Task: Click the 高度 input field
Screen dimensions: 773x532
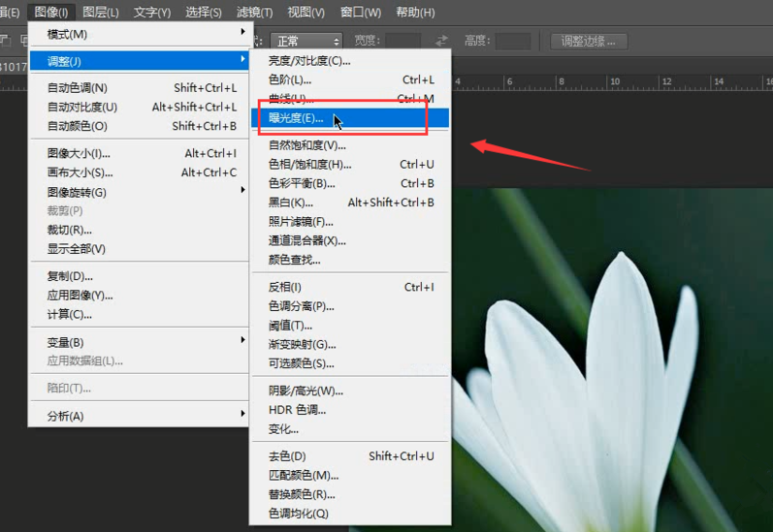Action: [x=512, y=42]
